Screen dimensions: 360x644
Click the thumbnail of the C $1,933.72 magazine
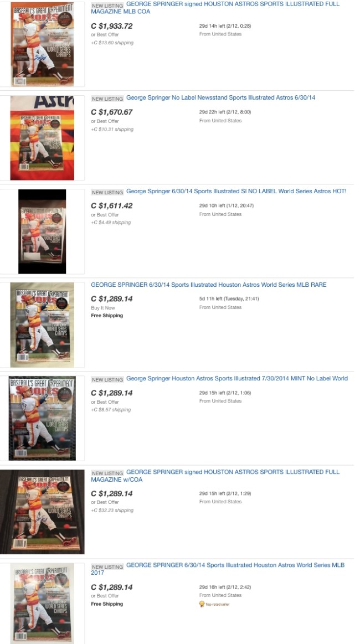42,44
